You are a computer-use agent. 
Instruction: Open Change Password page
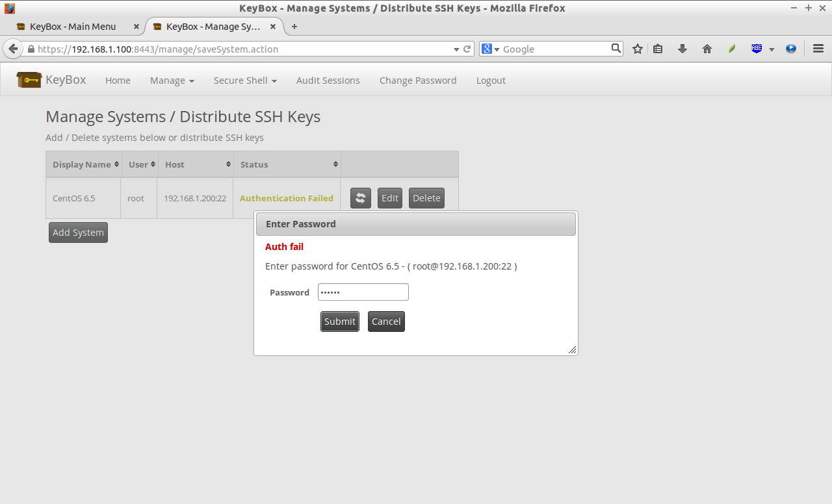(418, 81)
